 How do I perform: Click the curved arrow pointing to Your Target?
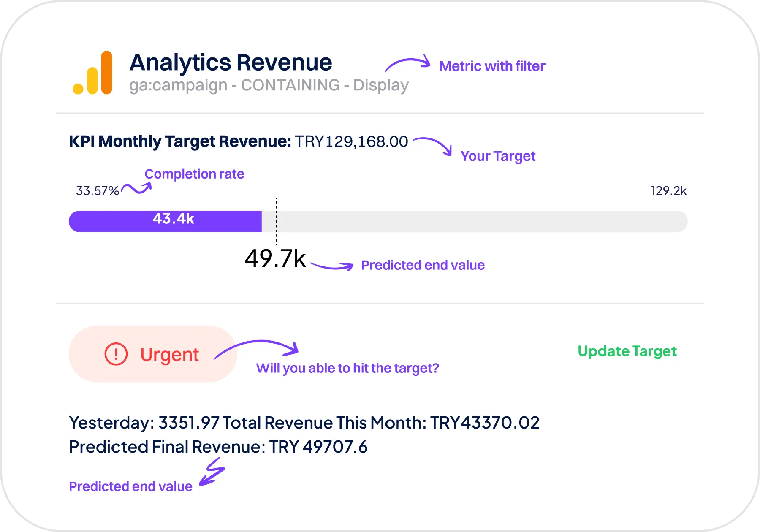point(433,144)
